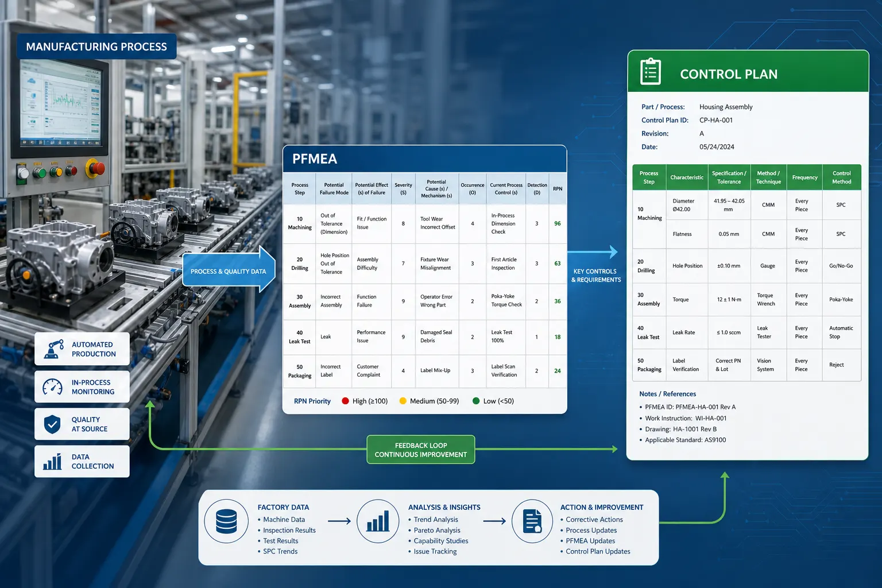Click the In-Process Monitoring gauge icon
This screenshot has height=588, width=882.
[x=53, y=386]
